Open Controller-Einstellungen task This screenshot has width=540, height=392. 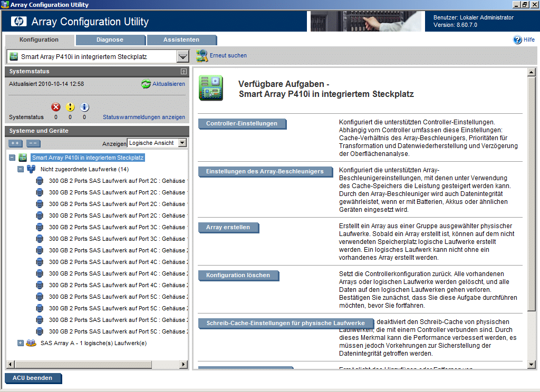[242, 124]
